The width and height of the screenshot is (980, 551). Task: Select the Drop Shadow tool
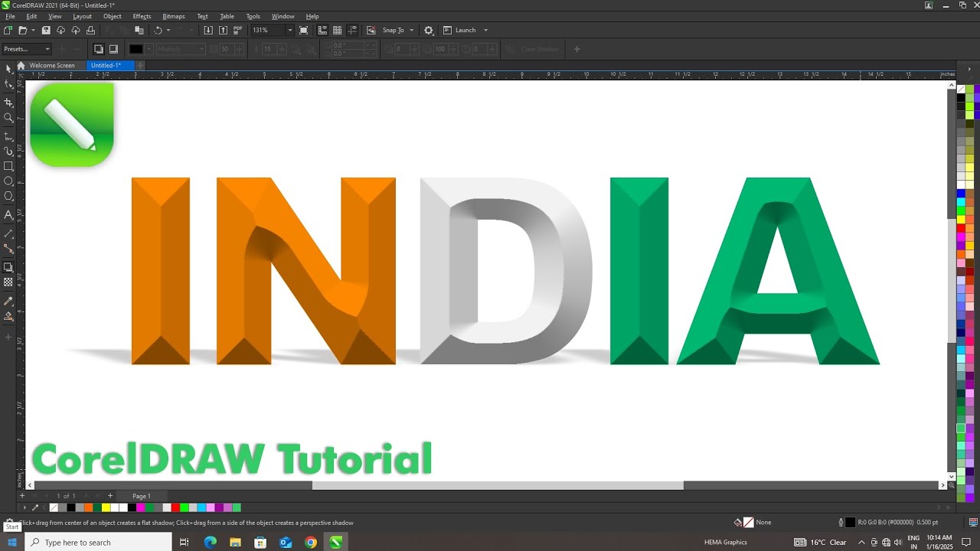tap(8, 267)
